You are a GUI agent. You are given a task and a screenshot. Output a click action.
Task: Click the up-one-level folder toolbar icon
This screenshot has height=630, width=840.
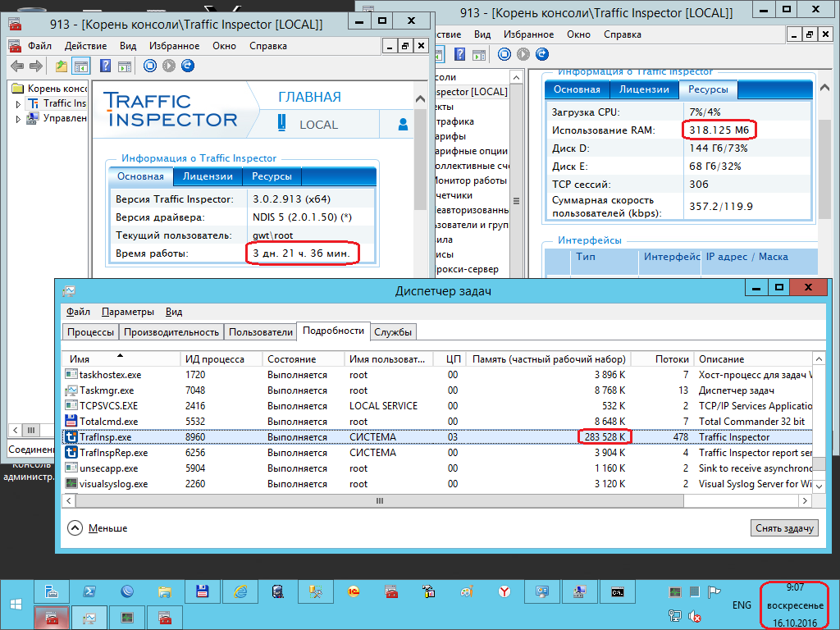point(62,66)
